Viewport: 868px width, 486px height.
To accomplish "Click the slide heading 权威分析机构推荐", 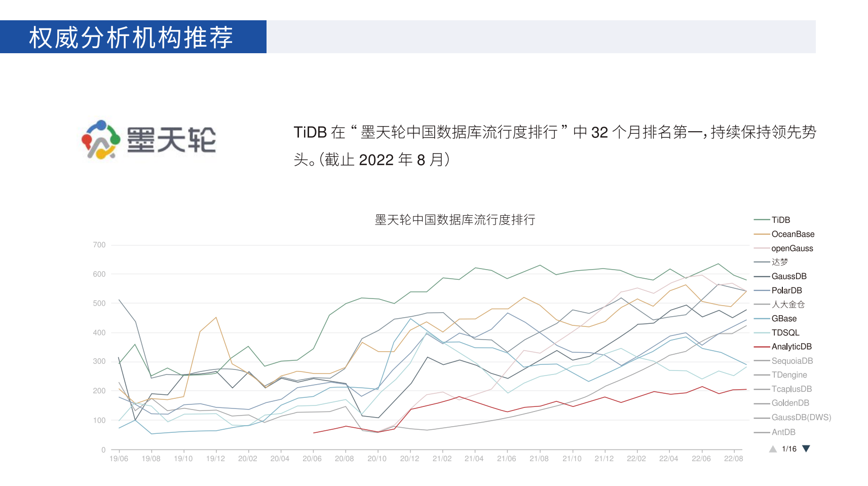I will (131, 38).
